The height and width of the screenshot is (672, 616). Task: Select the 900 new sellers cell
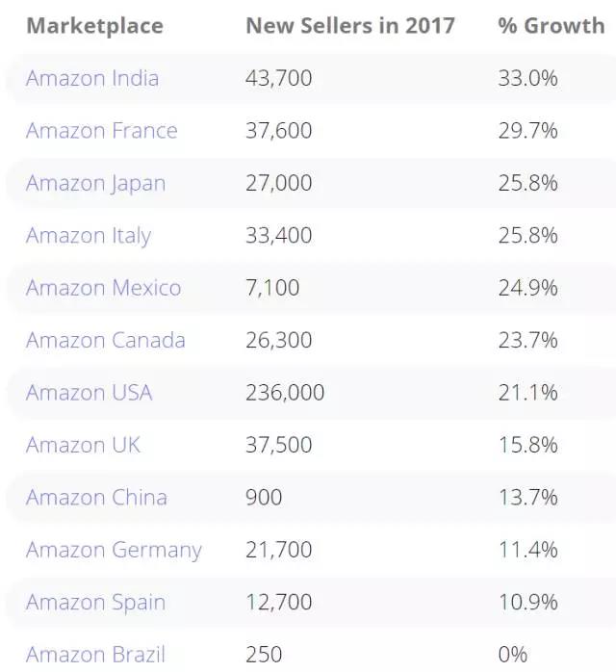(264, 498)
